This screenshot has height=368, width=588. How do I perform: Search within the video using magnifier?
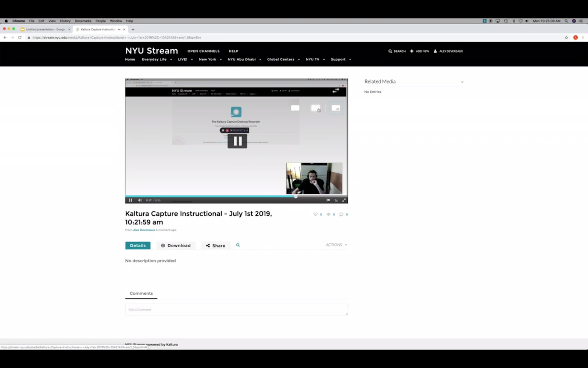(238, 245)
